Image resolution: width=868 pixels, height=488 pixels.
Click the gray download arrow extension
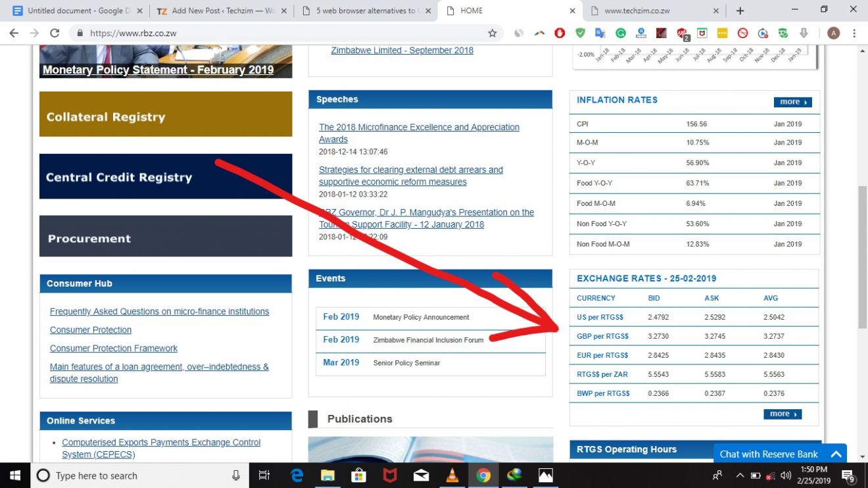pyautogui.click(x=804, y=33)
